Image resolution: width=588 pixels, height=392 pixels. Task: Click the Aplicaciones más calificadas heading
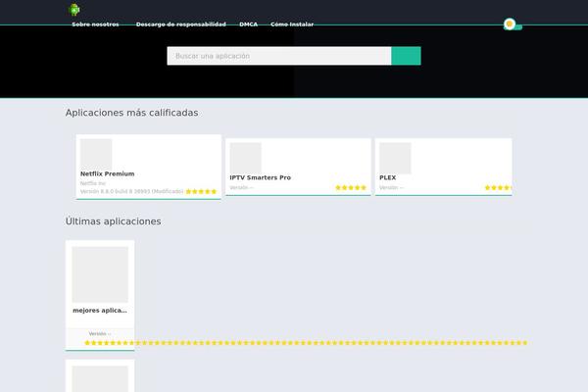click(131, 113)
